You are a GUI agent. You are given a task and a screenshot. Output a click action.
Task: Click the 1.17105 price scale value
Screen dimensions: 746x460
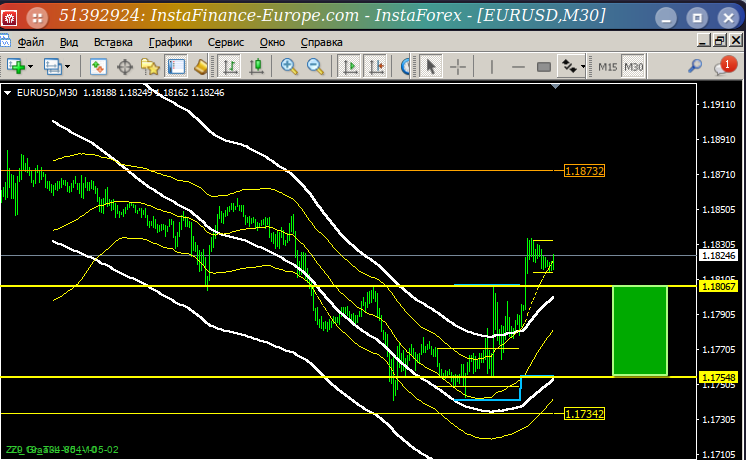point(718,455)
